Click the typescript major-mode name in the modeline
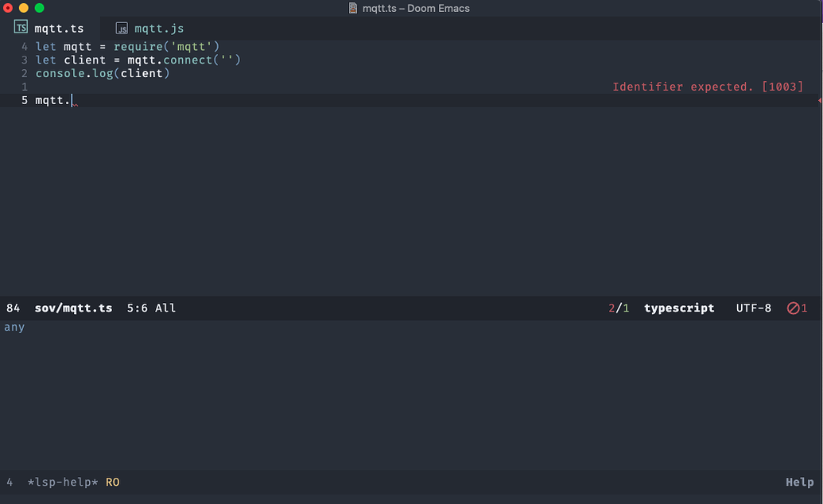Image resolution: width=823 pixels, height=504 pixels. tap(679, 308)
